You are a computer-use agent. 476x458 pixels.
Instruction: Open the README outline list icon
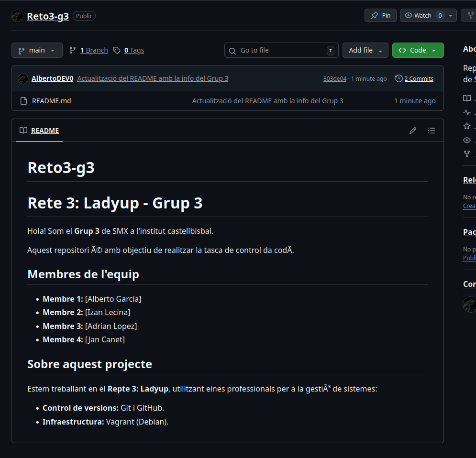coord(432,131)
